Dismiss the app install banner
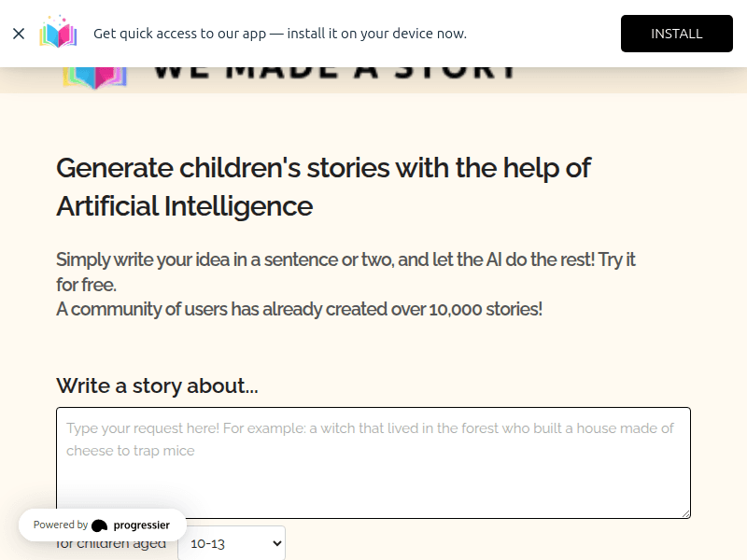Viewport: 747px width, 560px height. point(19,34)
